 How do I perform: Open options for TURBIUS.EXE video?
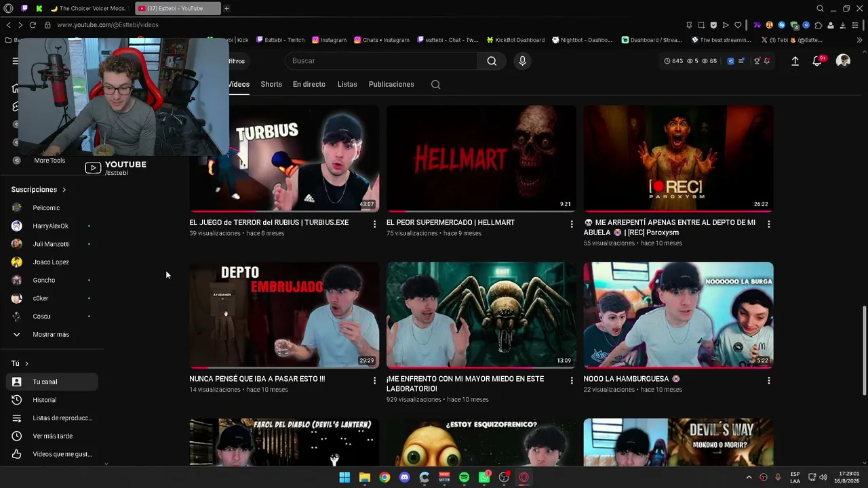[x=374, y=224]
